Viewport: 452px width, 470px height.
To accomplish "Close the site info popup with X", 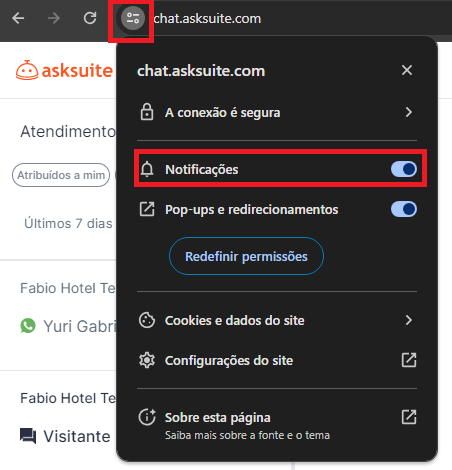I will click(407, 70).
